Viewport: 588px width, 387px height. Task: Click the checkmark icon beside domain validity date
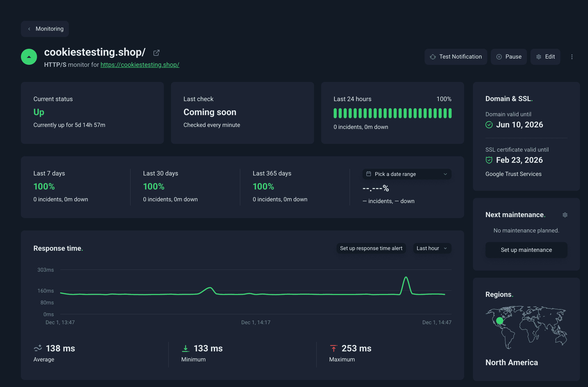(x=489, y=125)
